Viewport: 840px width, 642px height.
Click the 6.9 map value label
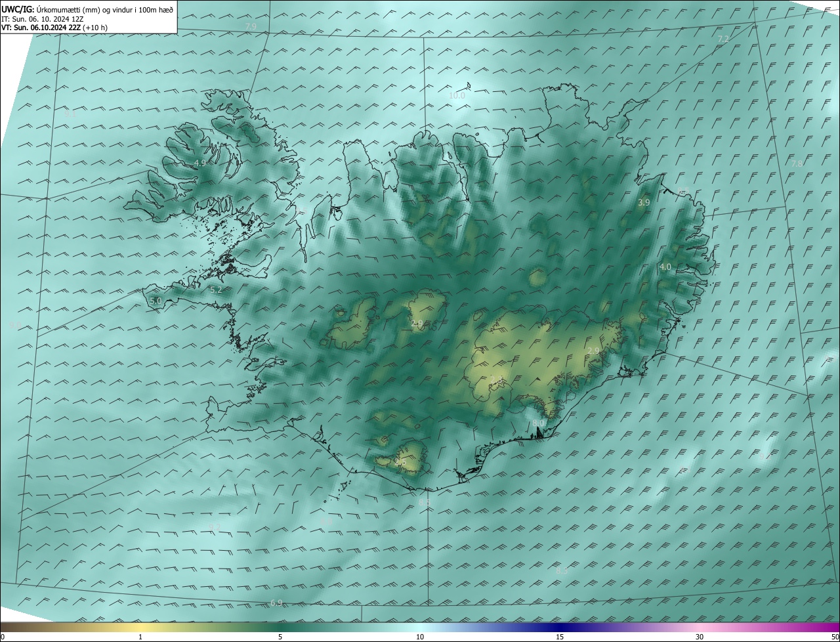[x=276, y=603]
